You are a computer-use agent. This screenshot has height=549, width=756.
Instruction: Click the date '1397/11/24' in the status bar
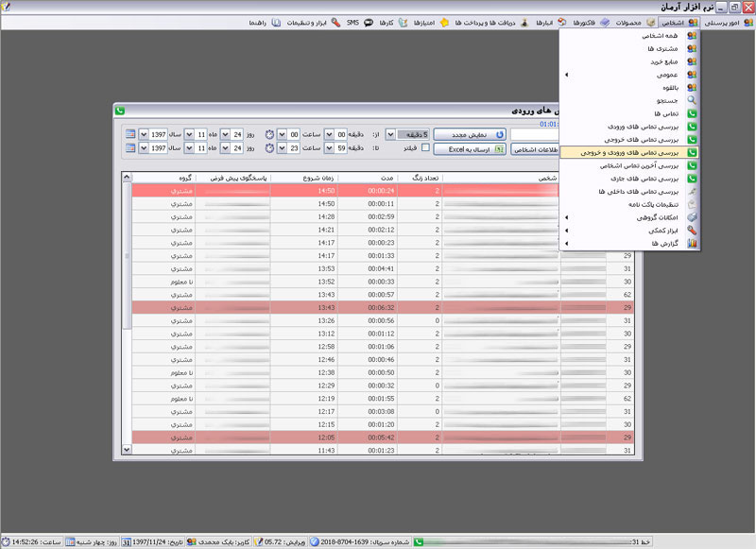147,542
